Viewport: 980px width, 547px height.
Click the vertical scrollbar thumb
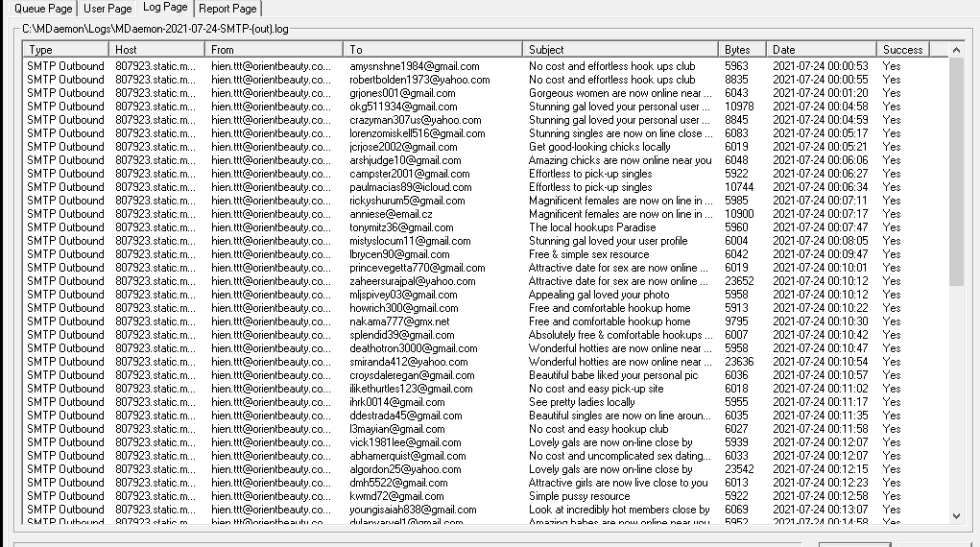click(956, 172)
